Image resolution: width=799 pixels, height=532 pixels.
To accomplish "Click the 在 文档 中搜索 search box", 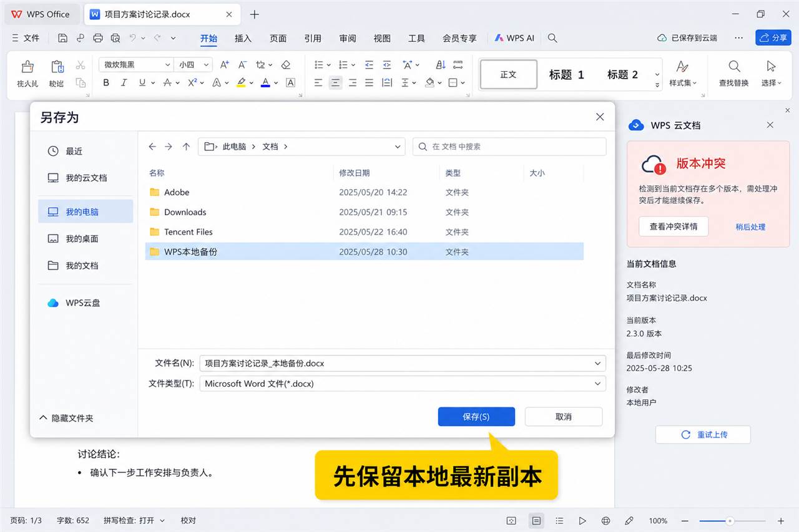I will (509, 147).
